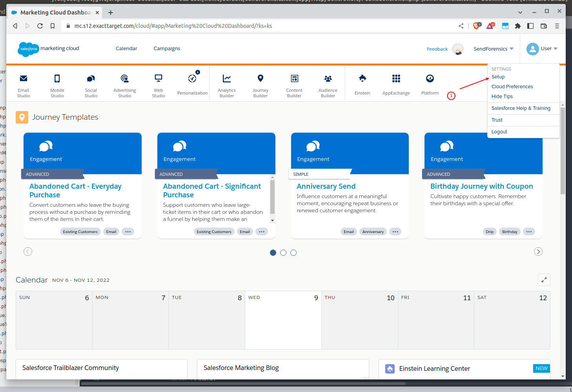Click the Existing Customers tag on Everyday Purchase
This screenshot has width=572, height=392.
tap(80, 232)
